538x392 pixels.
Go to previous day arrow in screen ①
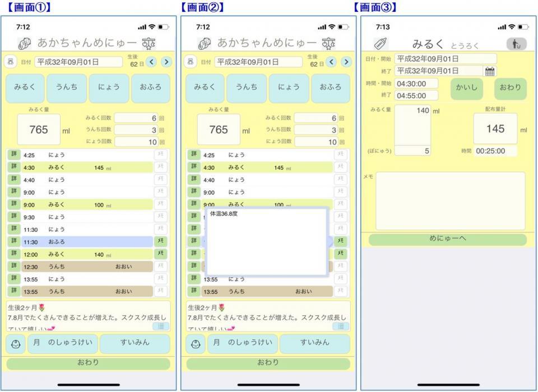pyautogui.click(x=152, y=62)
